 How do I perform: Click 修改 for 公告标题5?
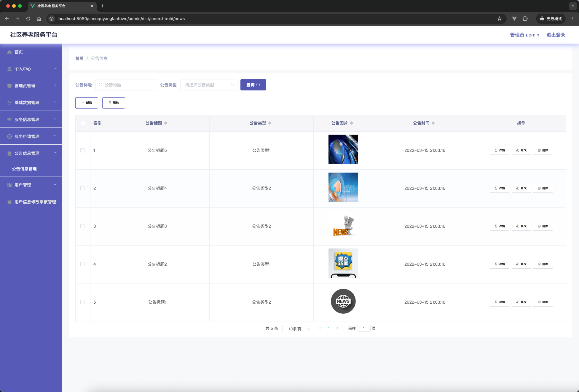click(x=521, y=150)
